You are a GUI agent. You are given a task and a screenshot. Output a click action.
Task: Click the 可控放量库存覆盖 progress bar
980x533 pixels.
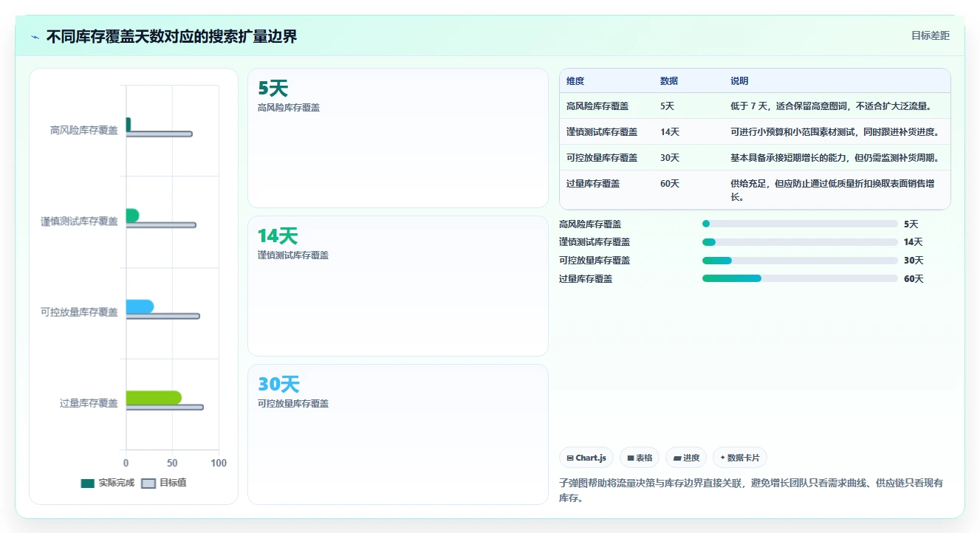pos(800,261)
